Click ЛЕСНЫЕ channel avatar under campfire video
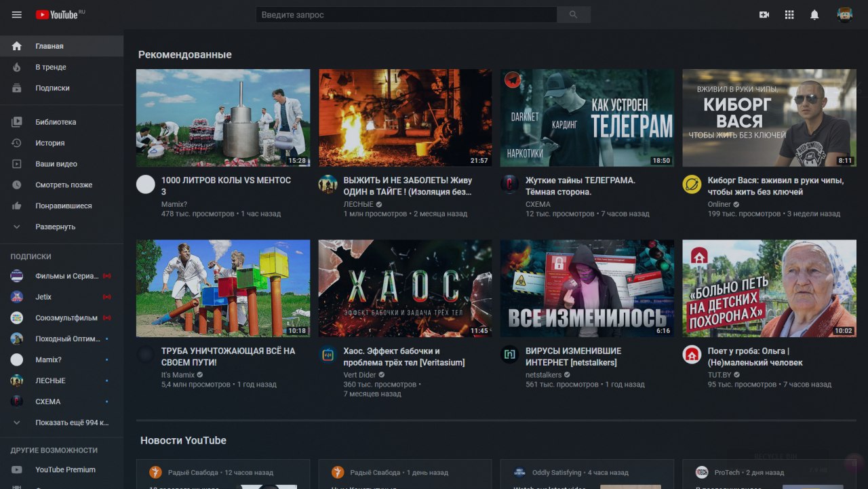 click(328, 184)
